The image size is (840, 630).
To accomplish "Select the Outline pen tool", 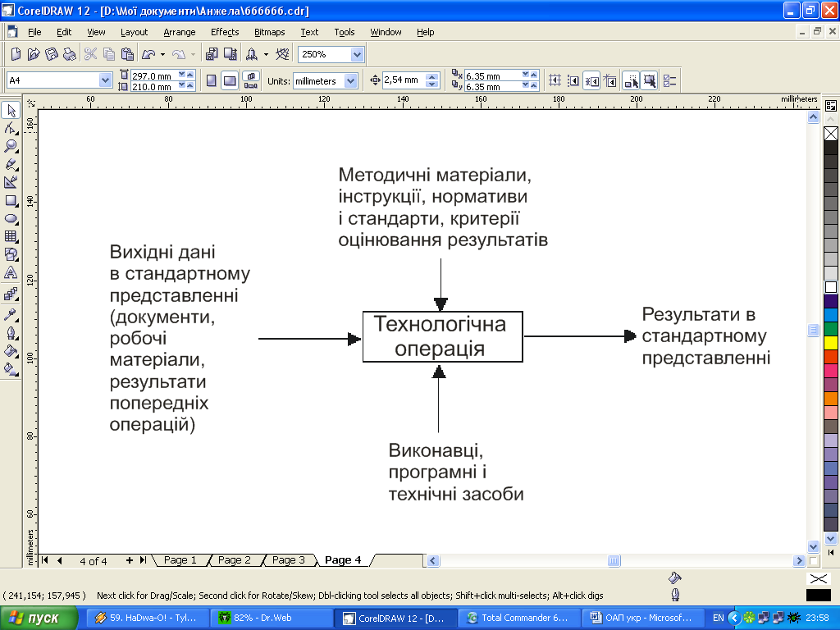I will (x=11, y=333).
